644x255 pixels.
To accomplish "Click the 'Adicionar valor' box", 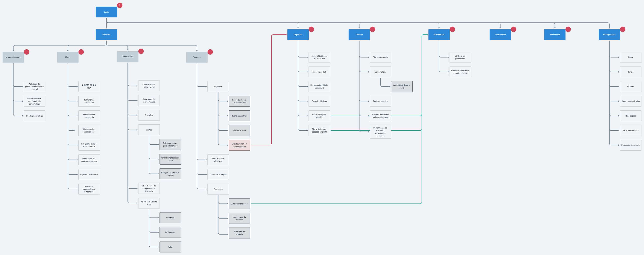I will 240,130.
